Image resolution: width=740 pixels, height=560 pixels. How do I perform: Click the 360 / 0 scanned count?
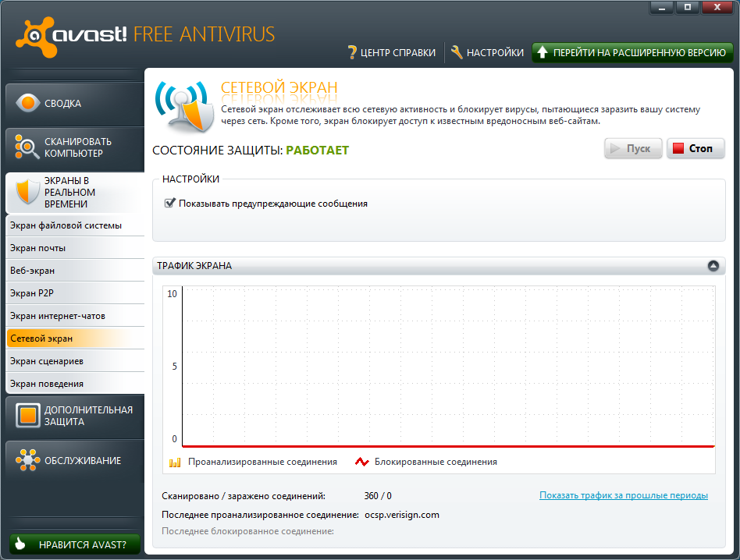[x=378, y=496]
